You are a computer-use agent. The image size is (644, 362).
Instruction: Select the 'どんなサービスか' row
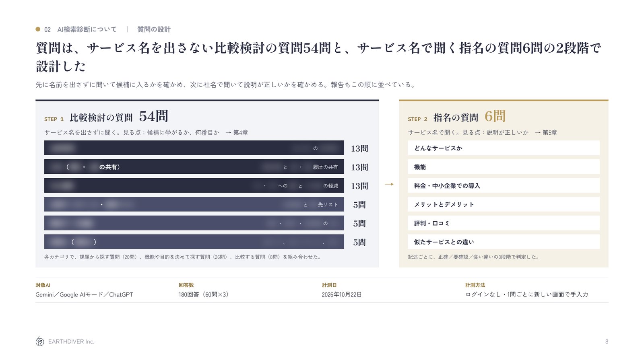[504, 148]
